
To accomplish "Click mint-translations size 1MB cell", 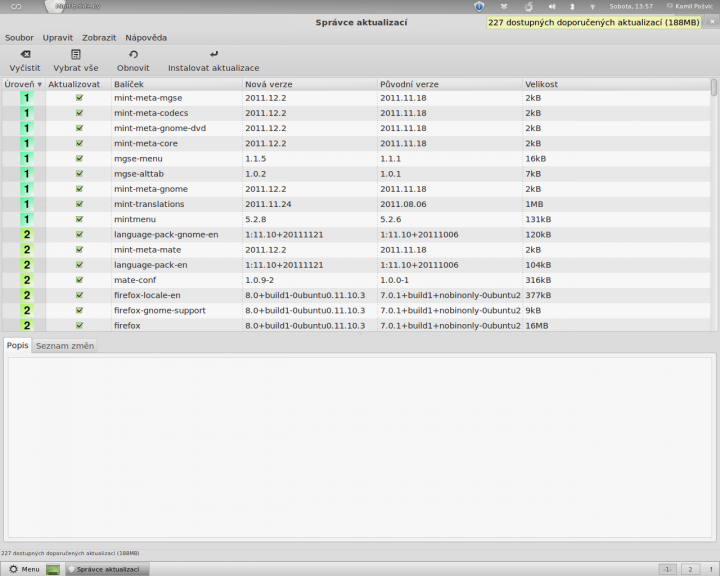I will (x=534, y=204).
